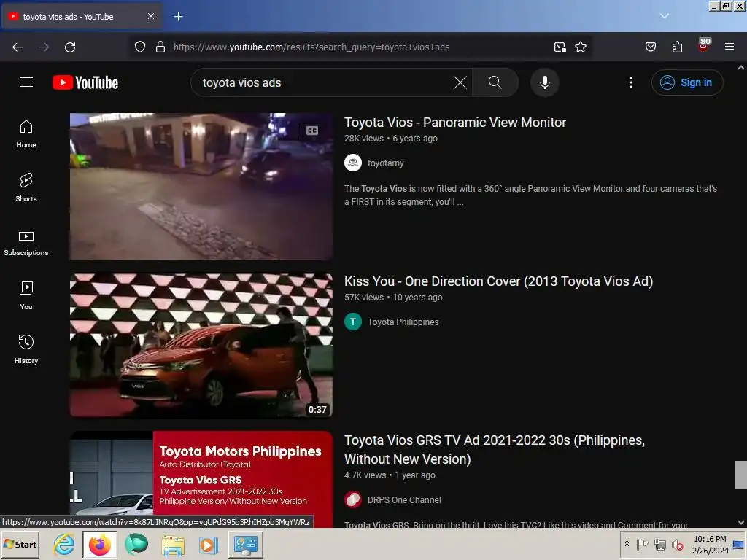Open Windows Media Player on taskbar
Screen dimensions: 747x560
pyautogui.click(x=208, y=544)
